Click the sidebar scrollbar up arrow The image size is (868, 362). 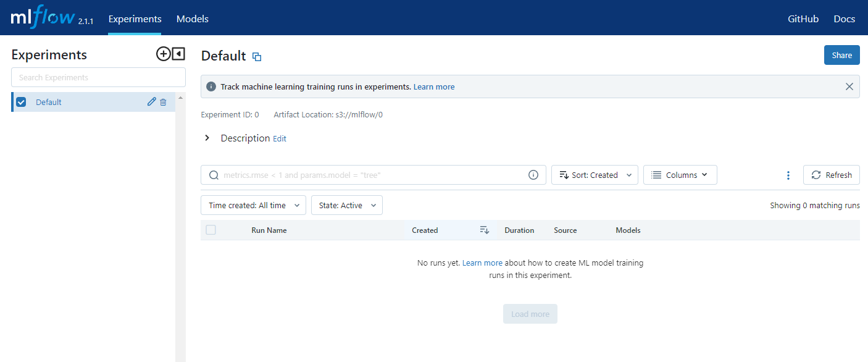coord(180,98)
